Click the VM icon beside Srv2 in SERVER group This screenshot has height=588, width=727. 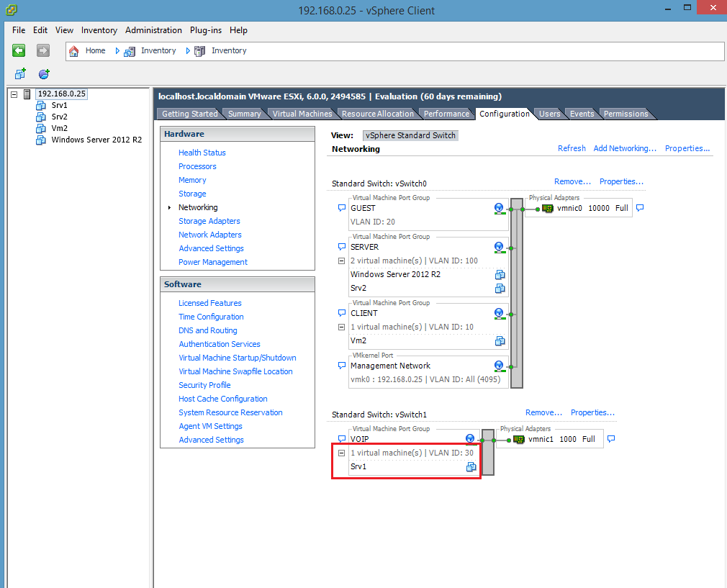(500, 289)
